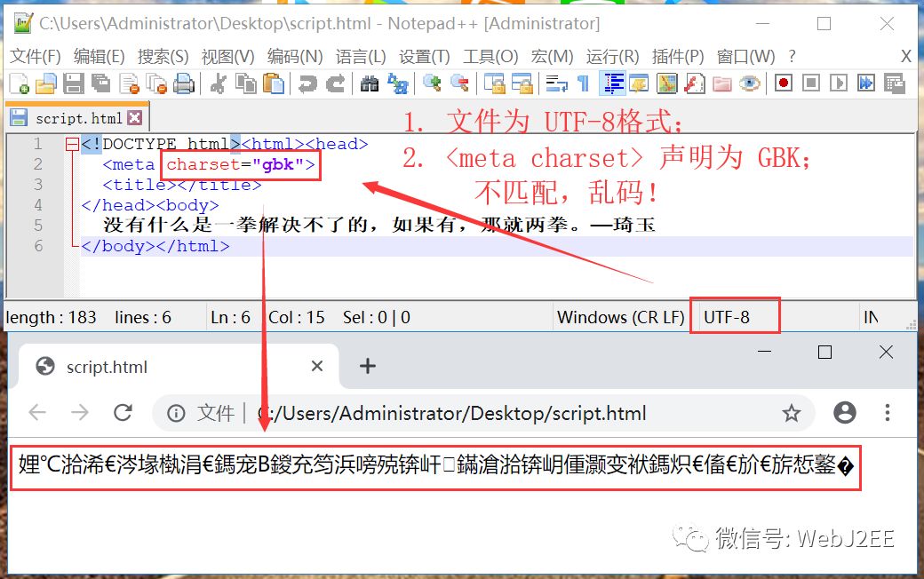This screenshot has width=924, height=579.
Task: Open Find with the binoculars icon
Action: [x=370, y=83]
